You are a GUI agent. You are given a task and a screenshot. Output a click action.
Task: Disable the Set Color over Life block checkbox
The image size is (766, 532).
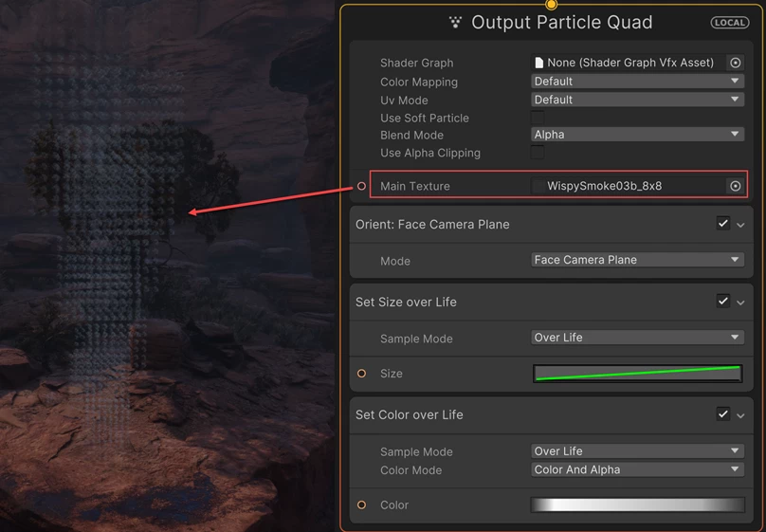click(x=723, y=414)
